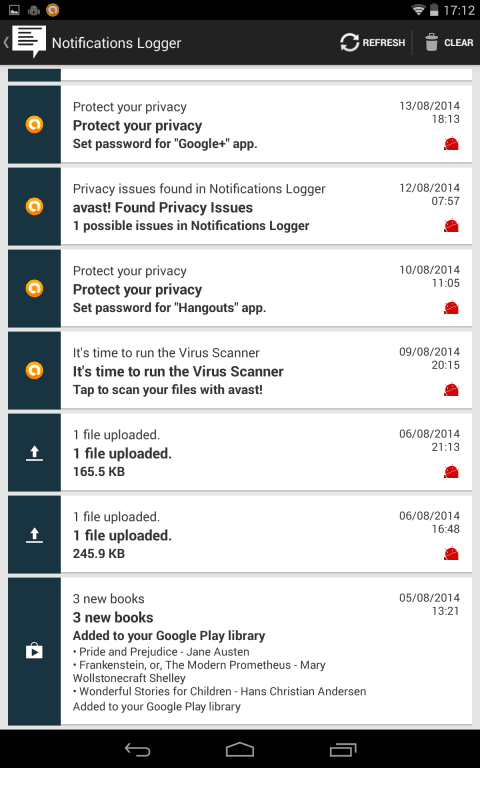Click the Clear trash button
Viewport: 480px width, 800px height.
point(449,43)
